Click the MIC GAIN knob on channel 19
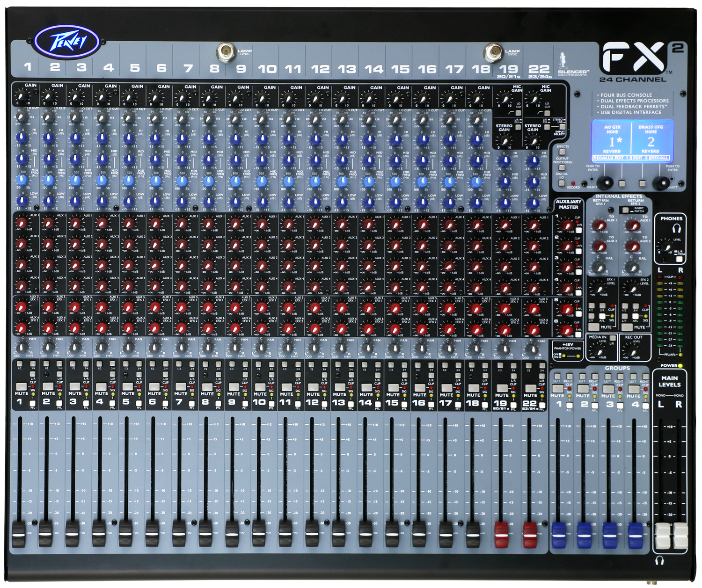This screenshot has width=702, height=588. tap(505, 99)
